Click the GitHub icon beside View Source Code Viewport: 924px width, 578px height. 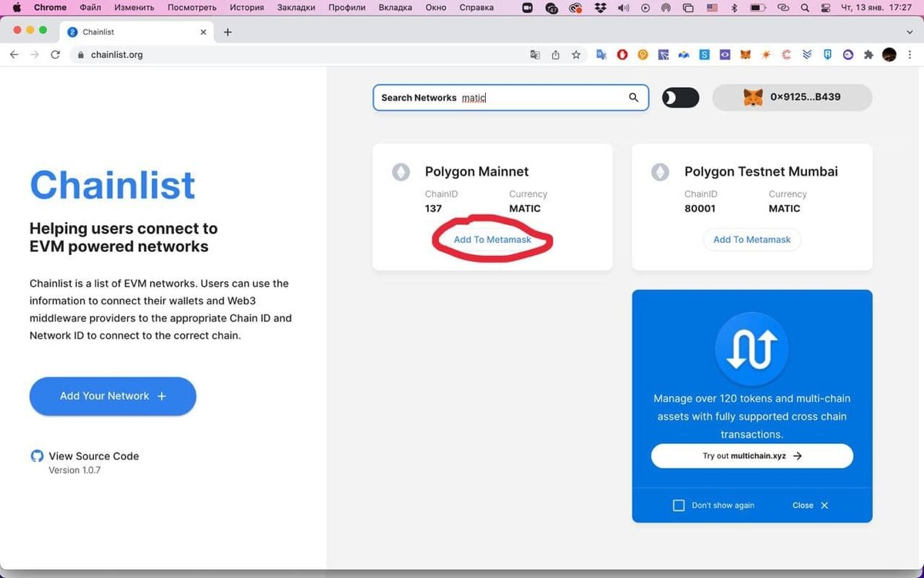[x=37, y=456]
